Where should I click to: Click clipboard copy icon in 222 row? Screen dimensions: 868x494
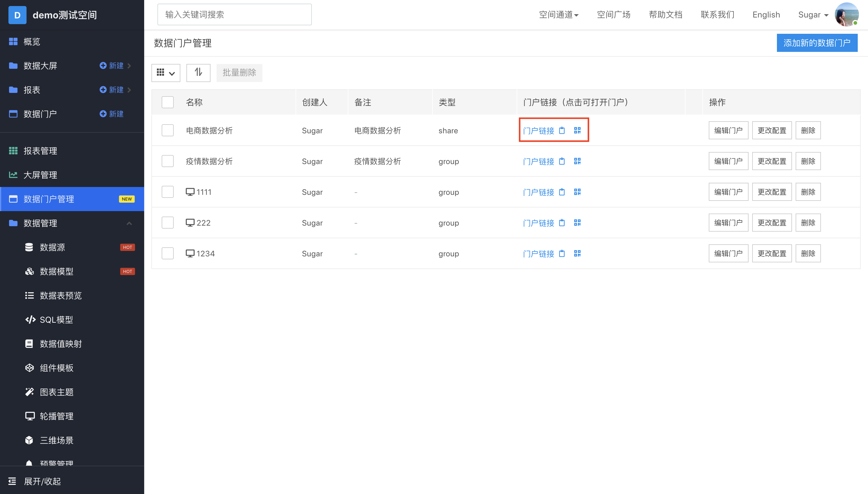(562, 223)
